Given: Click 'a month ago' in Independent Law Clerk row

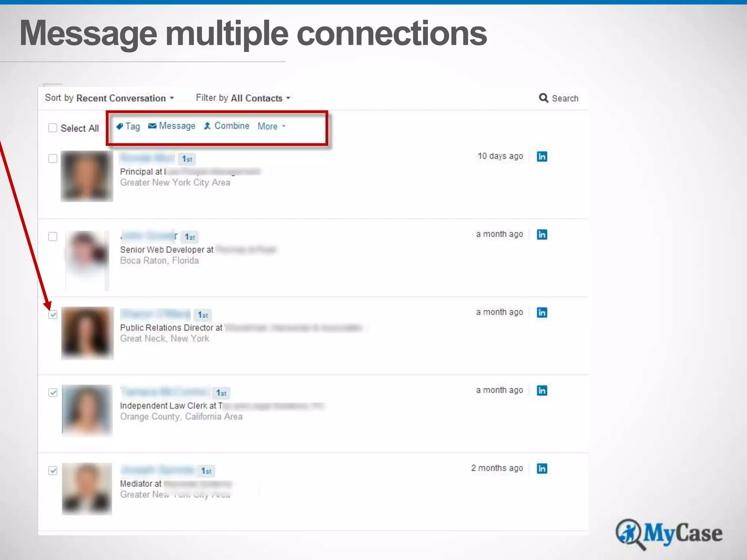Looking at the screenshot, I should 499,390.
